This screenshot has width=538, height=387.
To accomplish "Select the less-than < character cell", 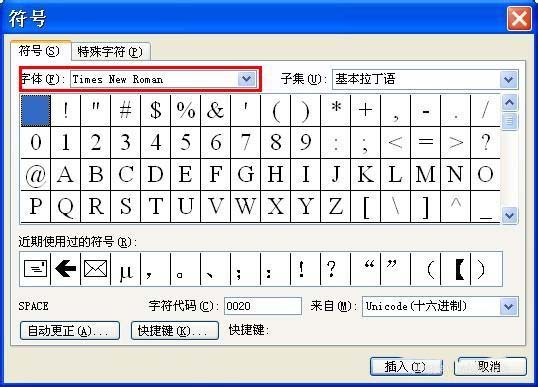I will 396,142.
